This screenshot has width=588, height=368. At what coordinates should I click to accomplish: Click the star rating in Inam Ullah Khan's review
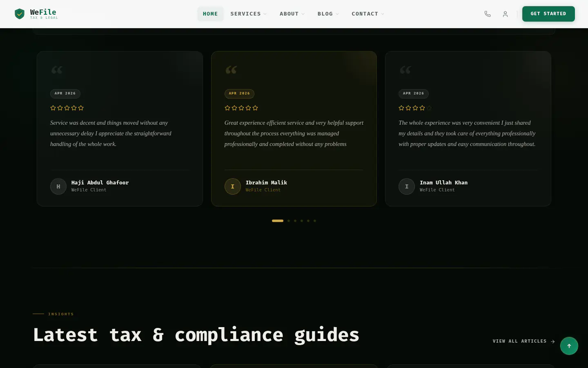click(415, 108)
